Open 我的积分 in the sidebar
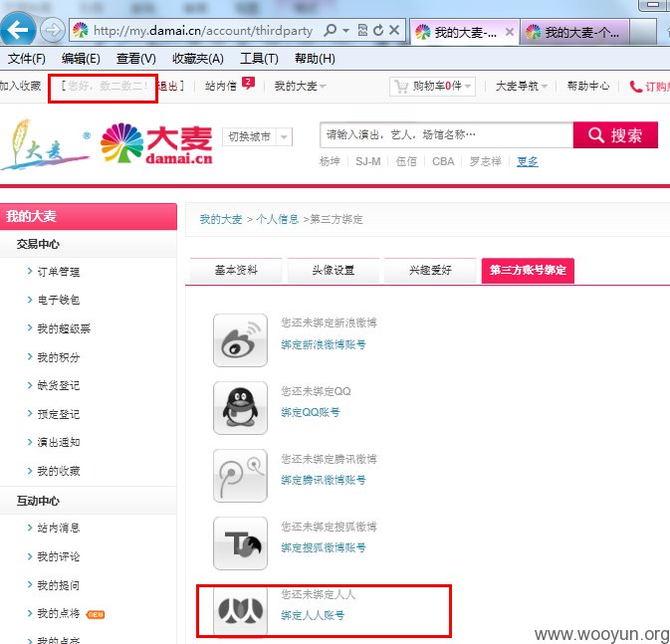Screen dimensions: 670x644 coord(59,357)
